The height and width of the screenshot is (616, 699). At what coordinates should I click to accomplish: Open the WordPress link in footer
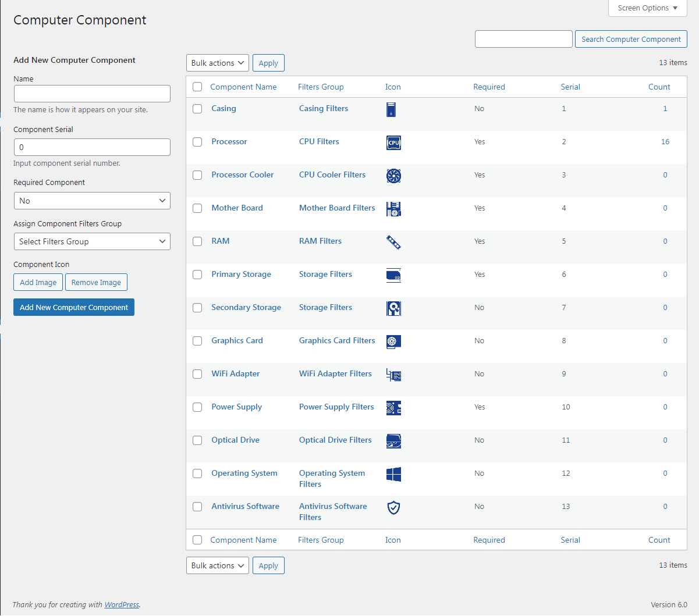click(122, 604)
